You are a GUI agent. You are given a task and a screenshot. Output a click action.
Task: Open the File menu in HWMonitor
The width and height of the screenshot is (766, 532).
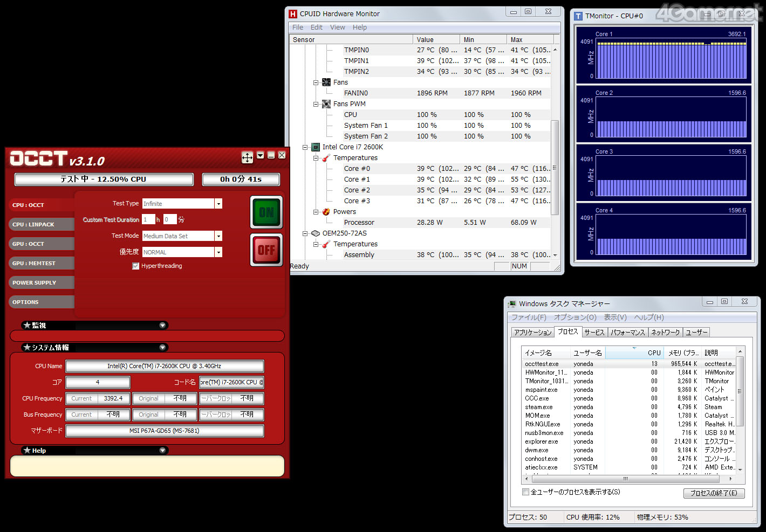[x=298, y=27]
